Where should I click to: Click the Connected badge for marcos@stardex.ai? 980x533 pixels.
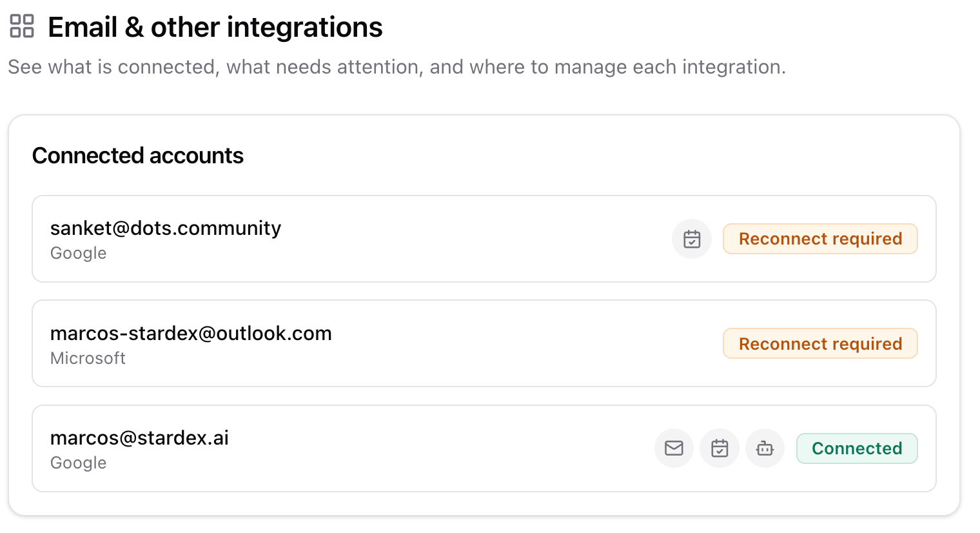pos(857,448)
